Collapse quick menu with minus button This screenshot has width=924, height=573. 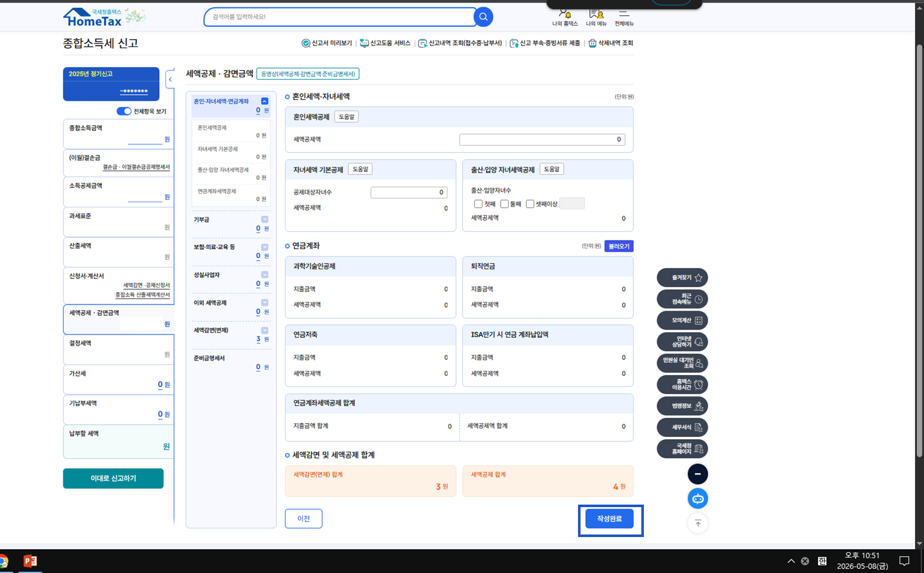click(x=698, y=474)
